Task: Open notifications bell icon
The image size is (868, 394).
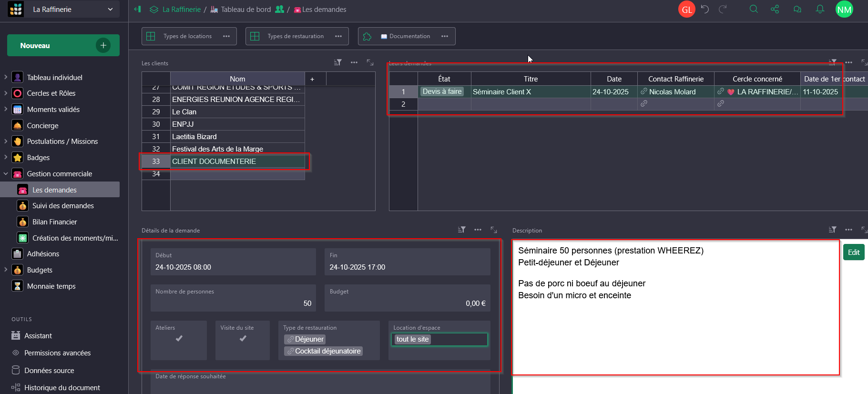Action: tap(819, 9)
